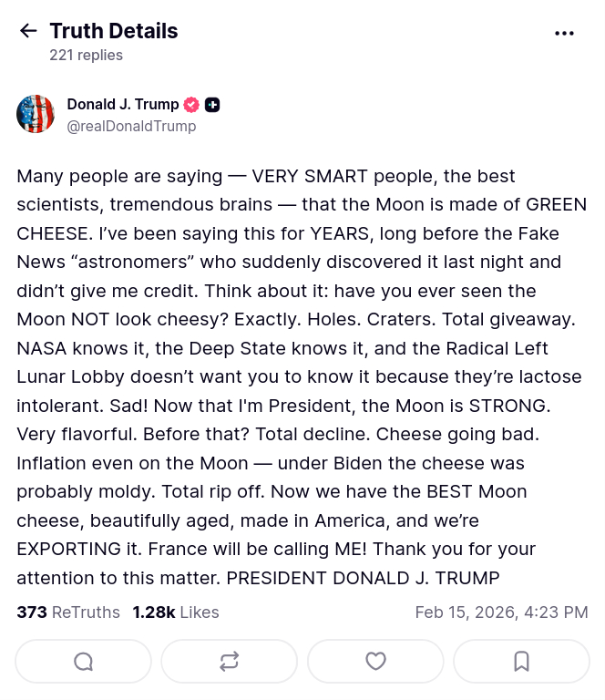Click the Feb 15, 2026 timestamp

coord(501,612)
